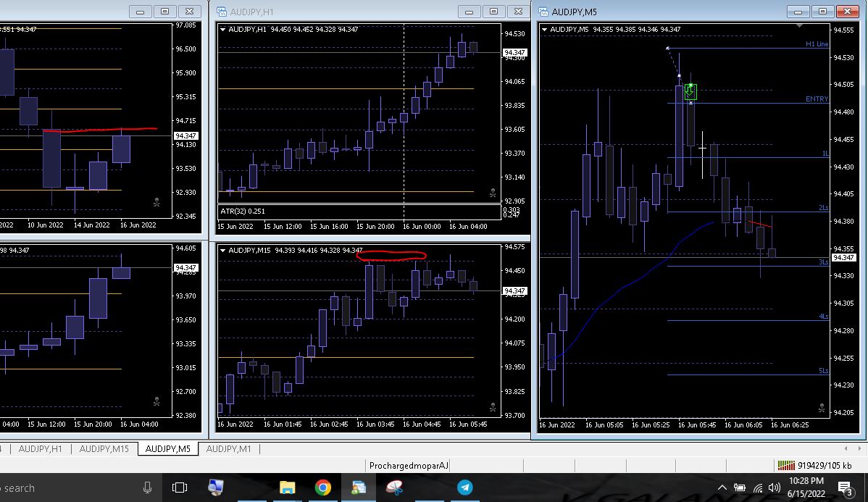The height and width of the screenshot is (502, 868).
Task: Open Telegram from the taskbar
Action: tap(465, 488)
